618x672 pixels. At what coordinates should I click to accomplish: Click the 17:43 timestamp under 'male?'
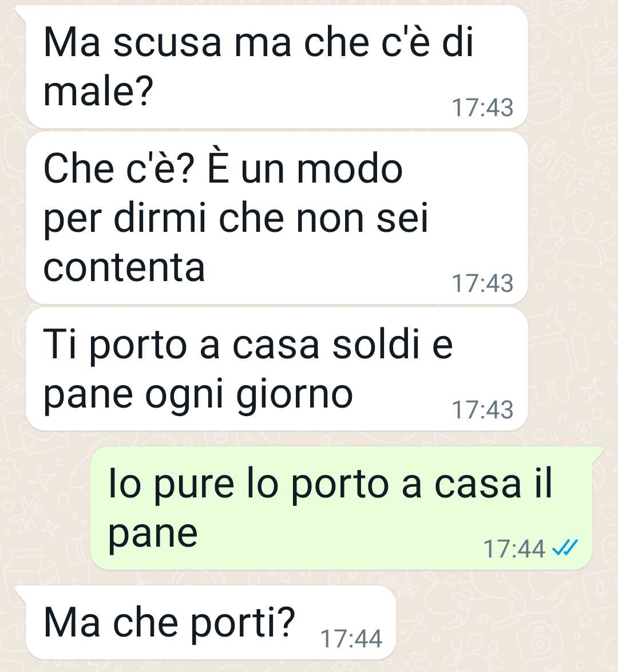click(x=482, y=108)
